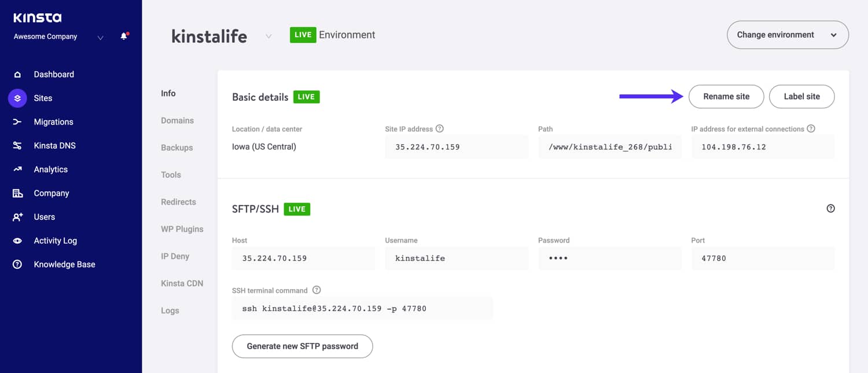
Task: Open the Change environment dropdown
Action: pyautogui.click(x=788, y=35)
